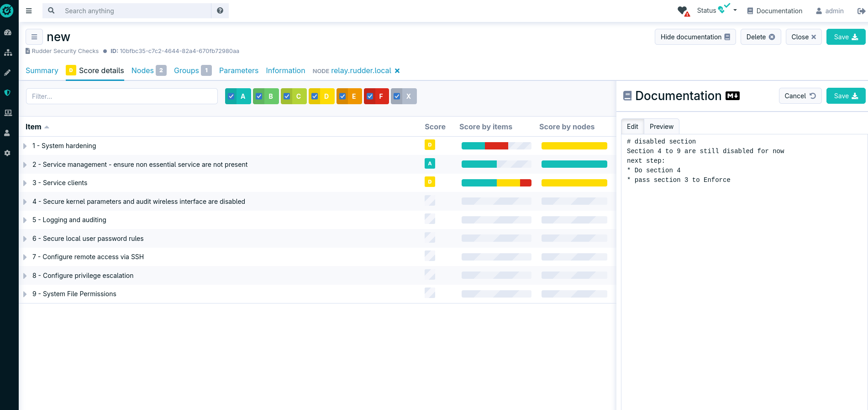Expand the 5 - Logging and auditing row

[x=25, y=220]
